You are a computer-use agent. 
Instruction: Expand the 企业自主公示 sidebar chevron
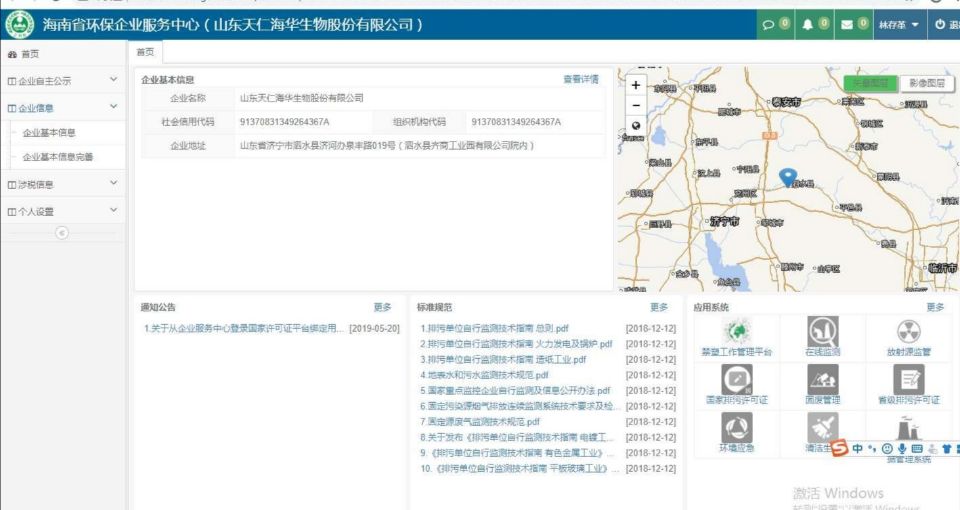click(113, 80)
